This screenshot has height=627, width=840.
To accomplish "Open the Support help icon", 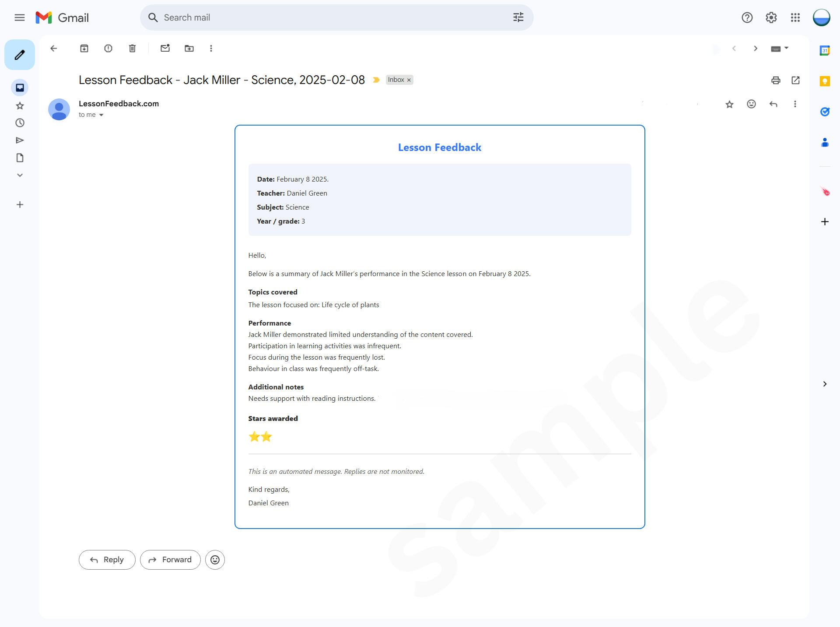I will pyautogui.click(x=747, y=18).
